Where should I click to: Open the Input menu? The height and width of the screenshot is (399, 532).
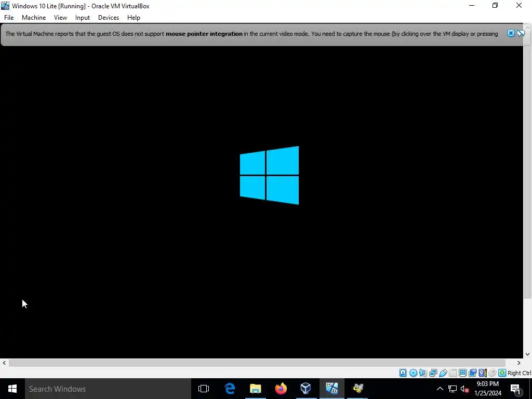point(83,18)
